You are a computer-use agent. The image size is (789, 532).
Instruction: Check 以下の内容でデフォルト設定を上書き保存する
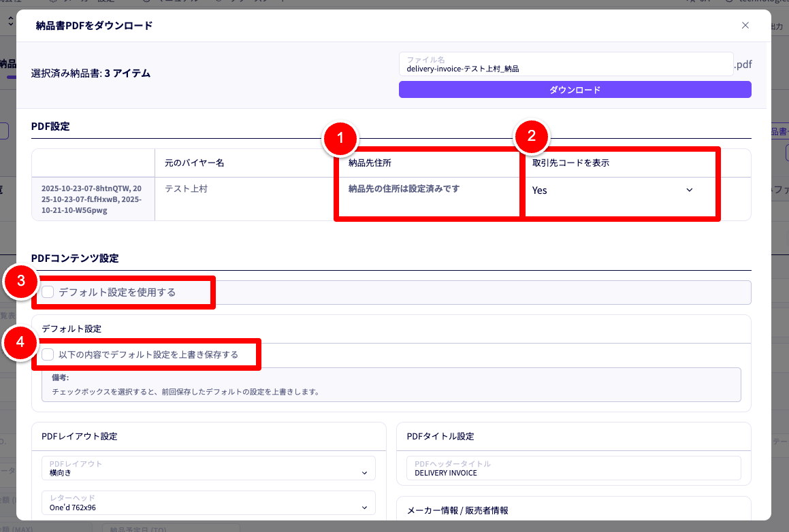coord(47,354)
